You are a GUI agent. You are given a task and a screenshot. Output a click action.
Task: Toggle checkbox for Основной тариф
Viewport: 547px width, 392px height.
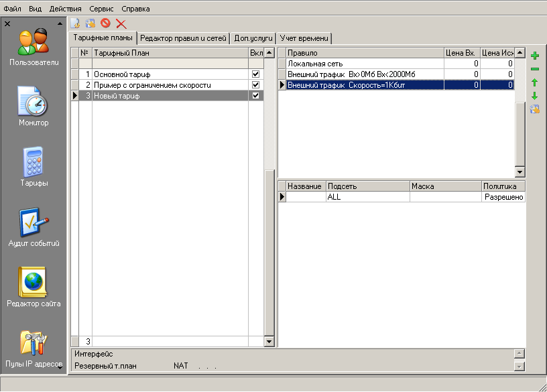(255, 74)
